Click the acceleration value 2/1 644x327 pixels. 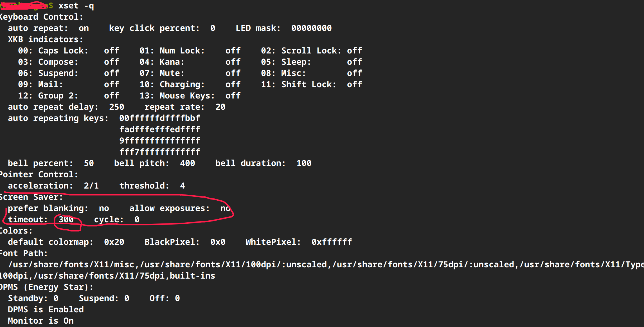pos(91,186)
